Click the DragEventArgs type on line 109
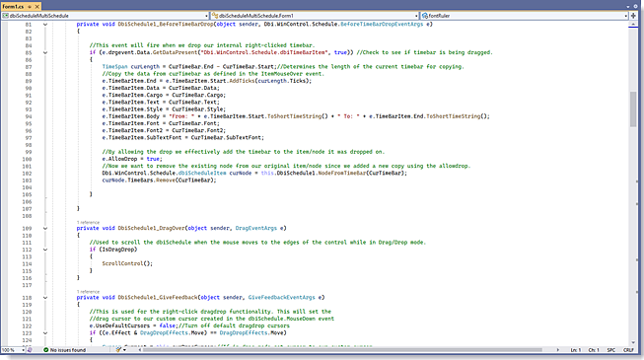This screenshot has height=360, width=644. [255, 228]
